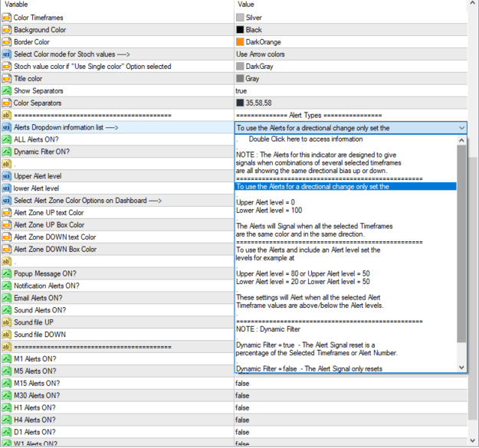Click the Silver color swatch
Image resolution: width=479 pixels, height=448 pixels.
240,18
